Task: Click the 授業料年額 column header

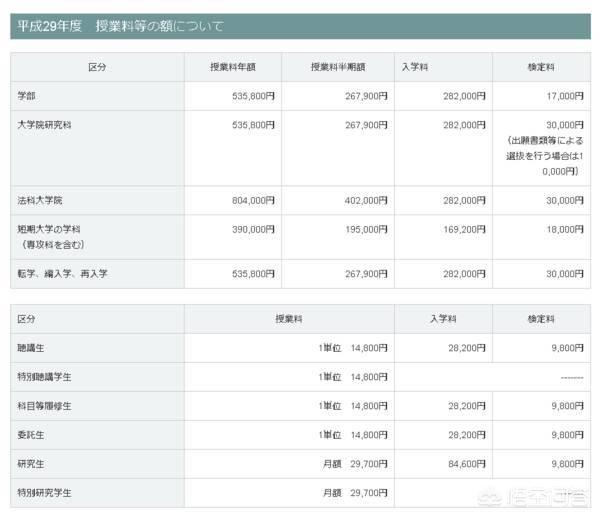Action: pyautogui.click(x=233, y=67)
